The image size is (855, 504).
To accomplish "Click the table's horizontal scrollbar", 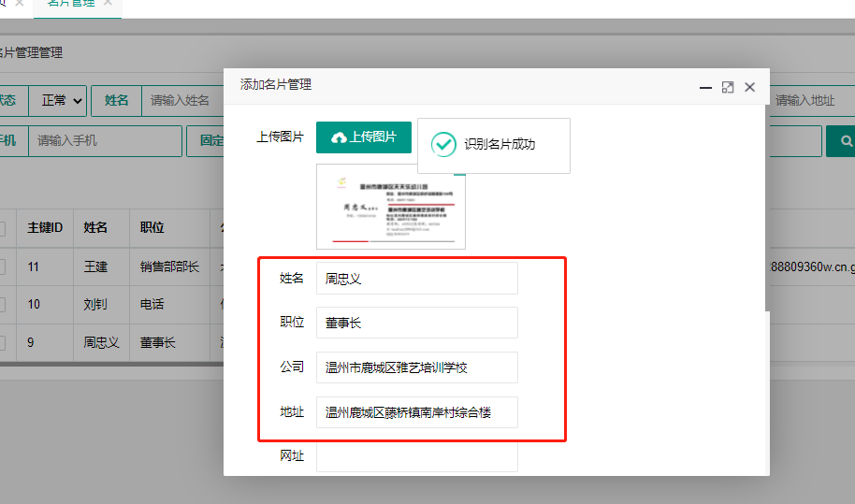I will point(111,364).
